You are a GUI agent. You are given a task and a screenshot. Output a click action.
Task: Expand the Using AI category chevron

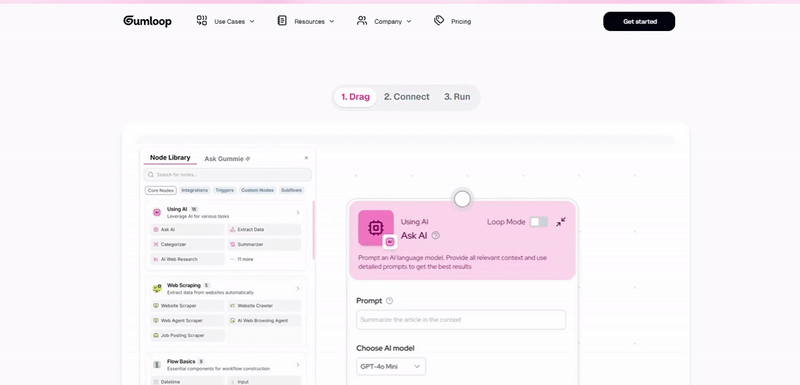298,212
